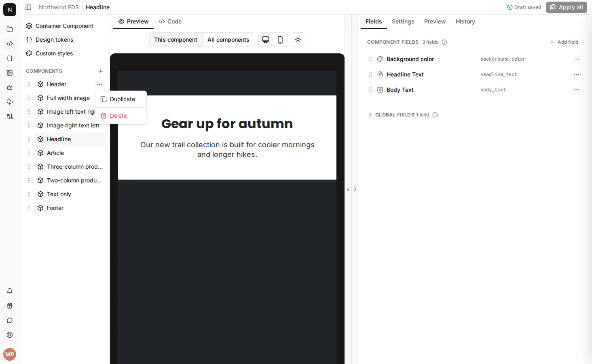Image resolution: width=592 pixels, height=364 pixels.
Task: Switch to desktop preview mode
Action: pos(266,40)
